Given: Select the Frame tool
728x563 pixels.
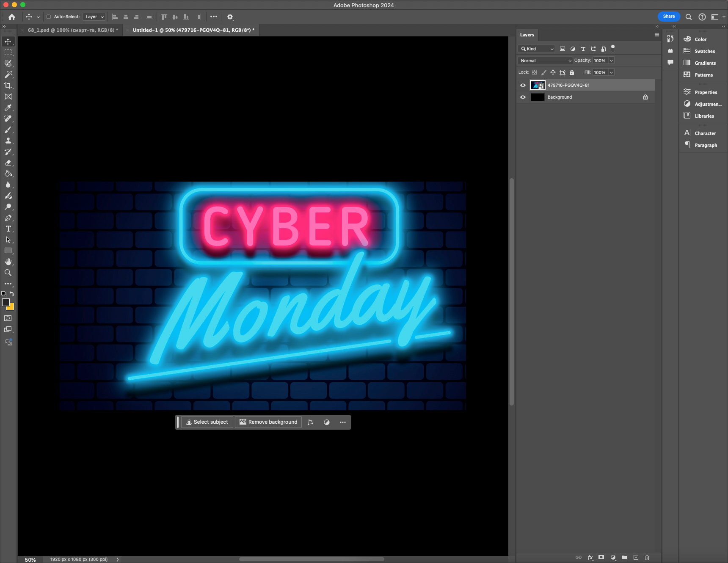Looking at the screenshot, I should click(x=8, y=97).
